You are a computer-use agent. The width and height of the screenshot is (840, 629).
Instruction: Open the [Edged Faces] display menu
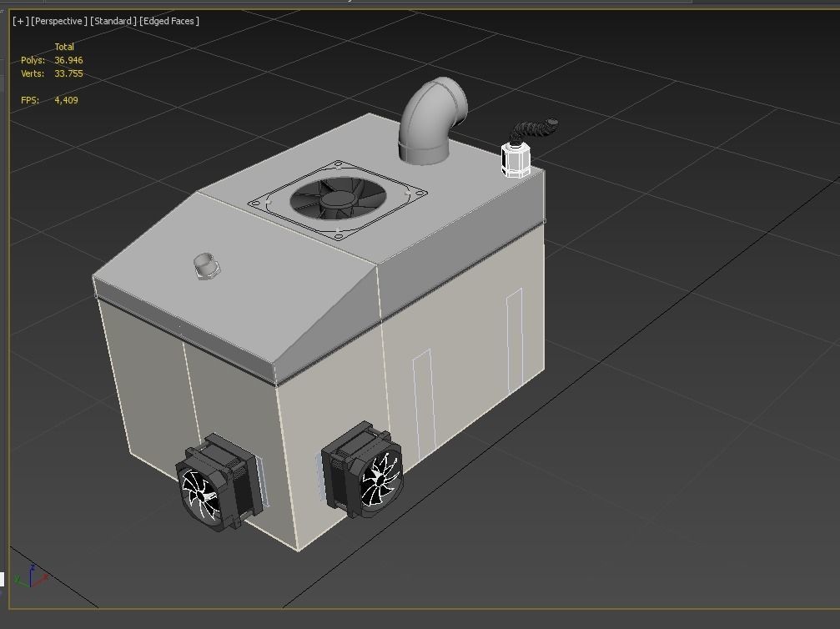[x=169, y=21]
